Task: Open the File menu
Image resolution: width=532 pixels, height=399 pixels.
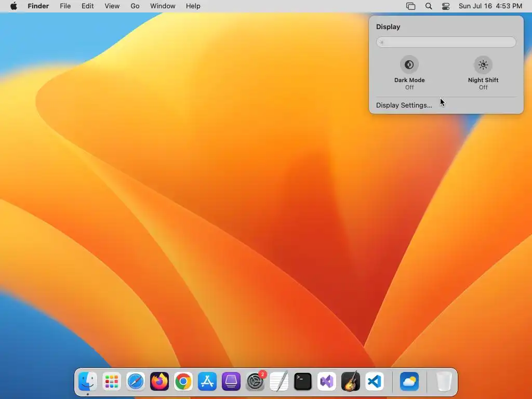Action: (x=65, y=6)
